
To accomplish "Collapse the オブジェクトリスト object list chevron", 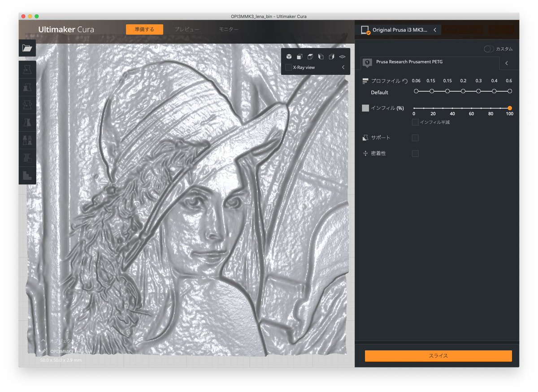I will click(43, 341).
